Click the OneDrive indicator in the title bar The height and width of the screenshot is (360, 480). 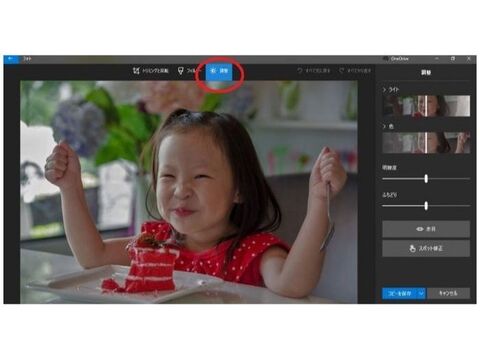(396, 59)
